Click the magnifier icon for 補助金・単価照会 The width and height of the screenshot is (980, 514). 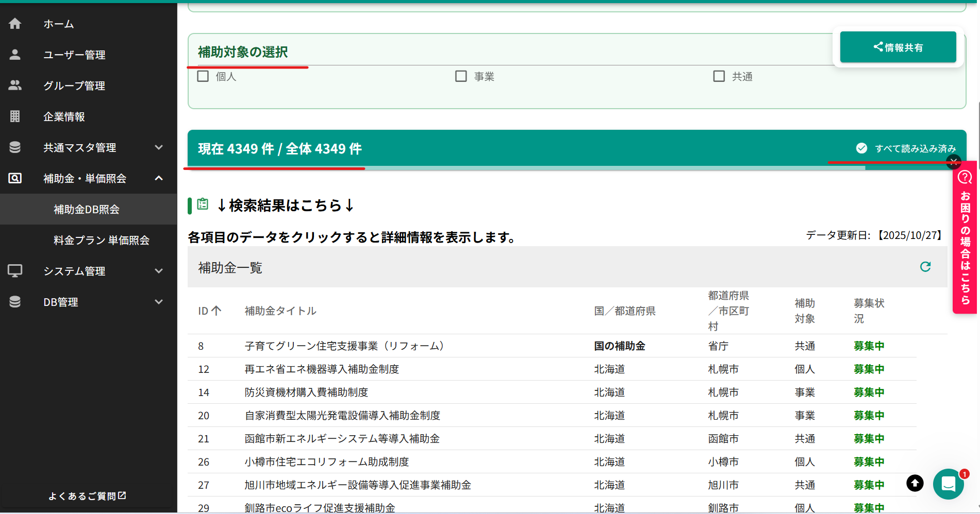click(x=14, y=178)
